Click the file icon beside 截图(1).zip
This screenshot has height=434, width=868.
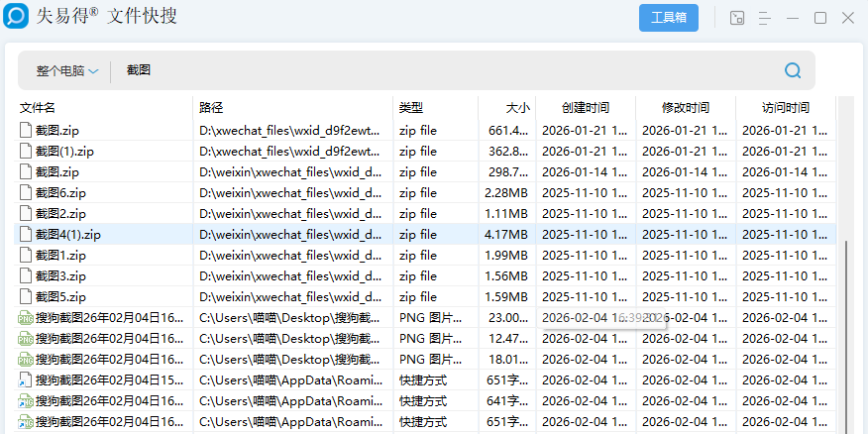[x=26, y=151]
